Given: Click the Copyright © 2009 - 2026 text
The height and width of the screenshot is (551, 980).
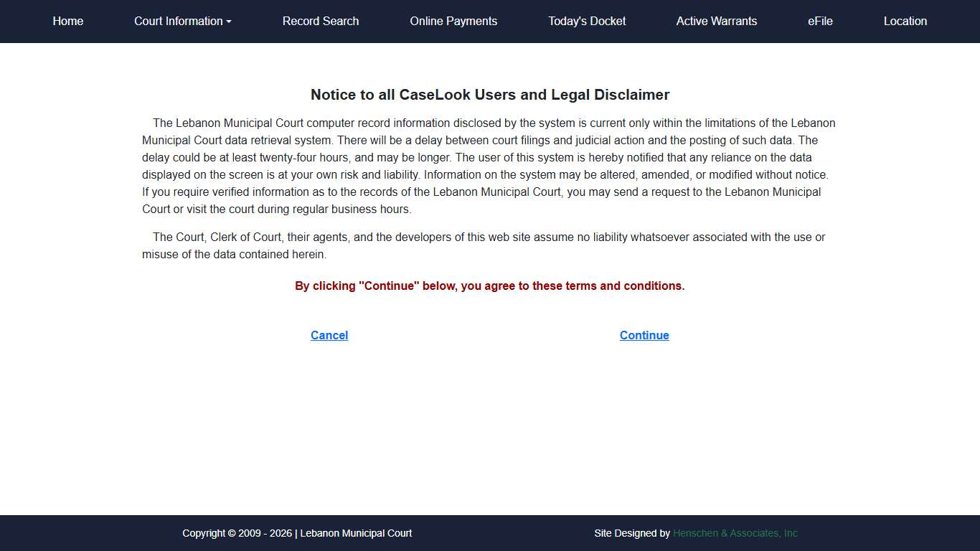Looking at the screenshot, I should click(237, 533).
